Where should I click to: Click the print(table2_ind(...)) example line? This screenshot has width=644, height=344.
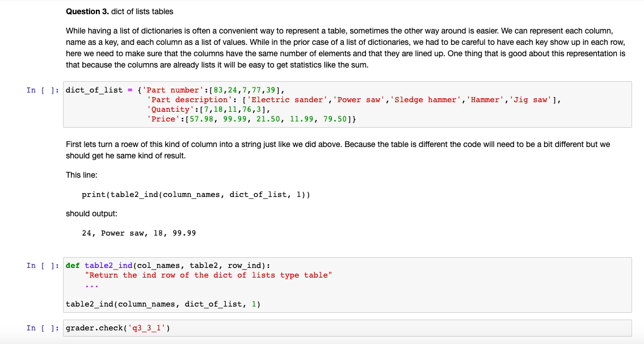click(196, 194)
